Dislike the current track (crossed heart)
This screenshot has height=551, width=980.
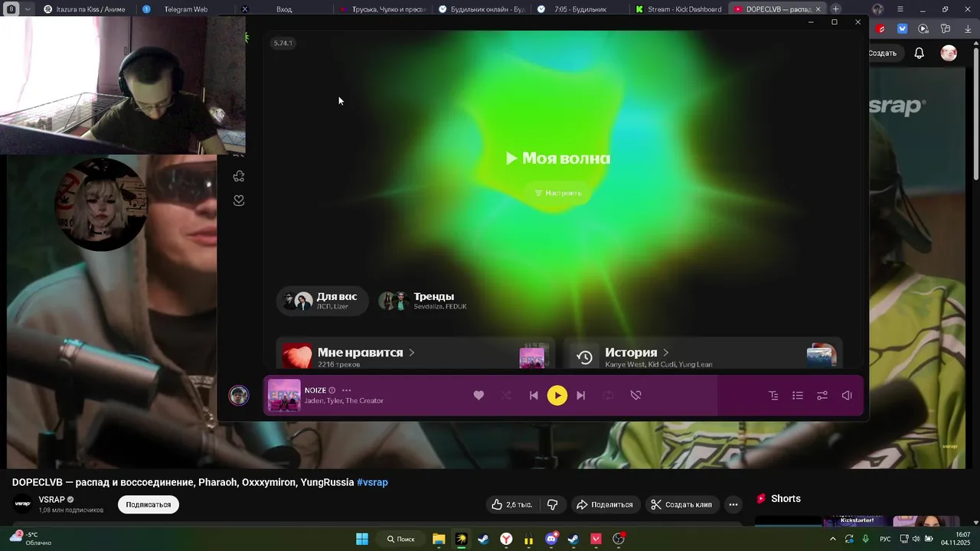coord(635,396)
